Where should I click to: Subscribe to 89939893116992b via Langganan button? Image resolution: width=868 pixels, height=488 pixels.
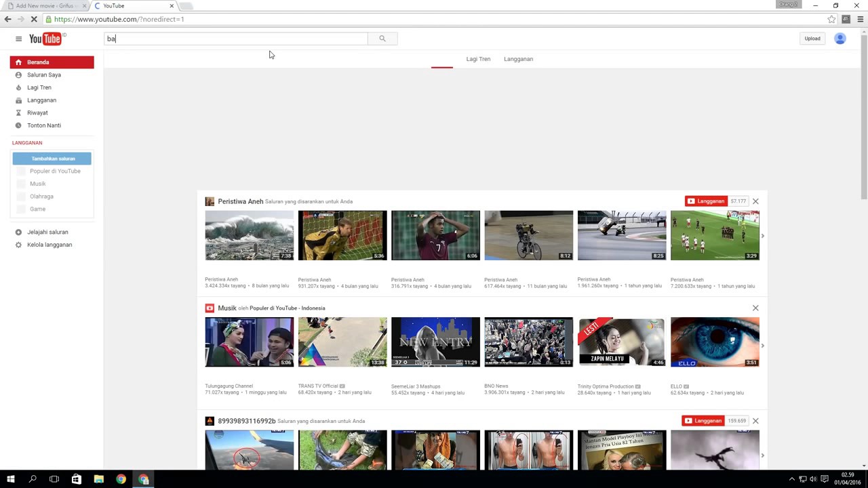[703, 421]
